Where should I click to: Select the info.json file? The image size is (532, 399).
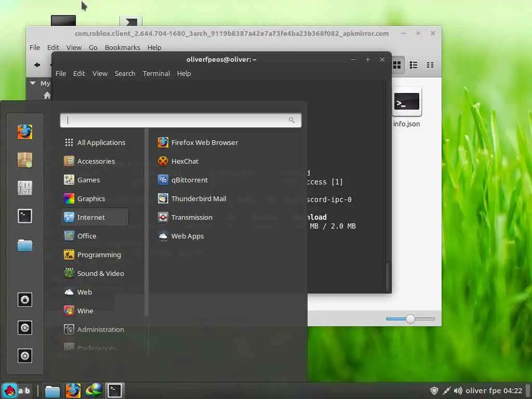coord(406,108)
